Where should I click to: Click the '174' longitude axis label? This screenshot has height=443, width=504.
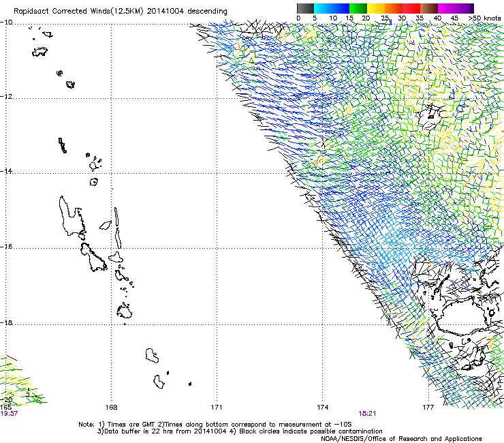(x=322, y=408)
